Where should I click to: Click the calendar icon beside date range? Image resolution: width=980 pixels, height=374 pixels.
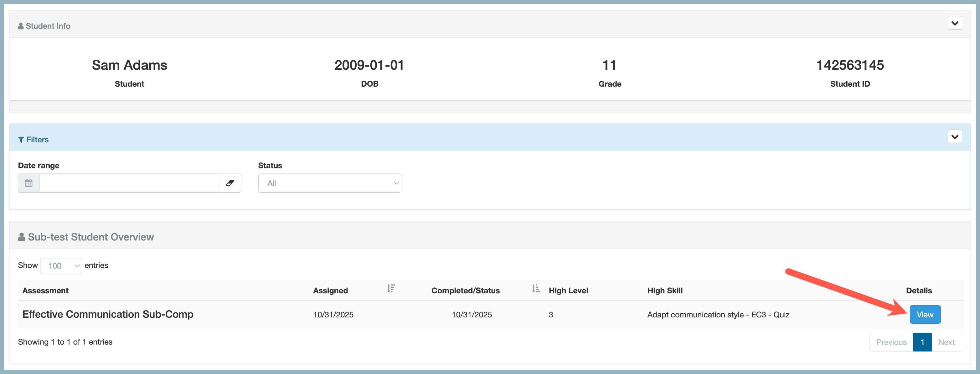(x=28, y=183)
